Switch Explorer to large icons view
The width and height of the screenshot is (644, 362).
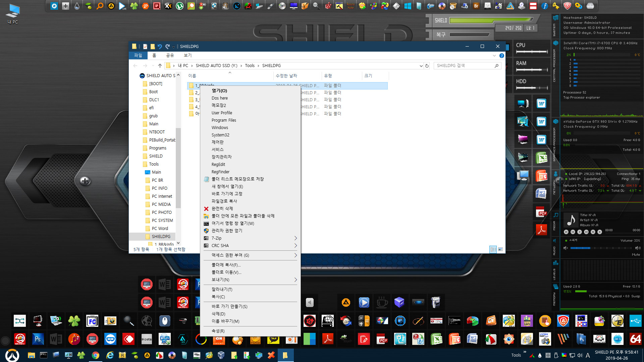pyautogui.click(x=500, y=249)
